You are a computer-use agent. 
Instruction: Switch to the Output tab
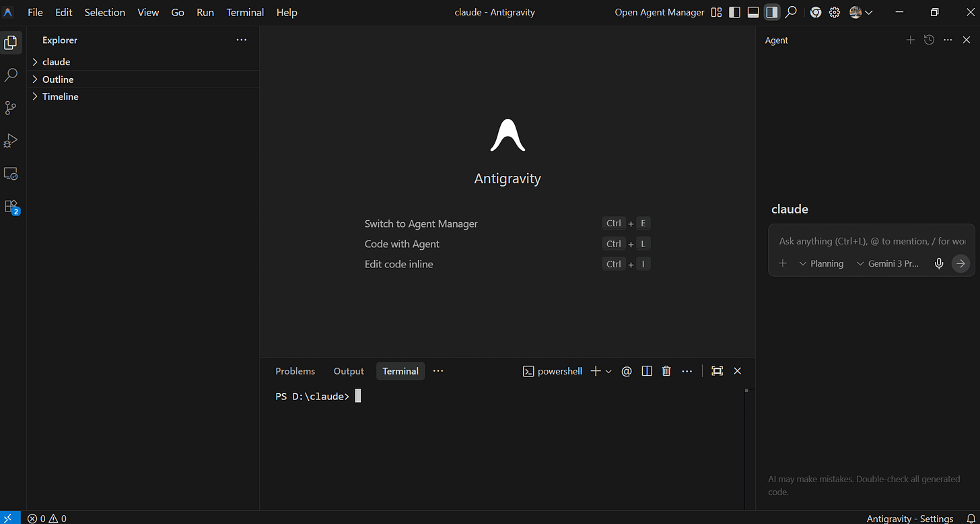pyautogui.click(x=349, y=371)
